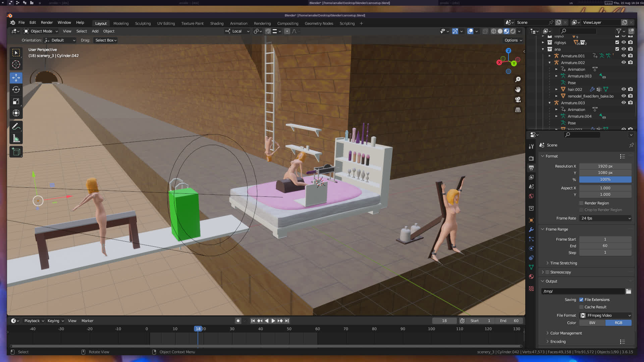Hide hair.002 with eye icon
Viewport: 644px width, 362px height.
624,89
